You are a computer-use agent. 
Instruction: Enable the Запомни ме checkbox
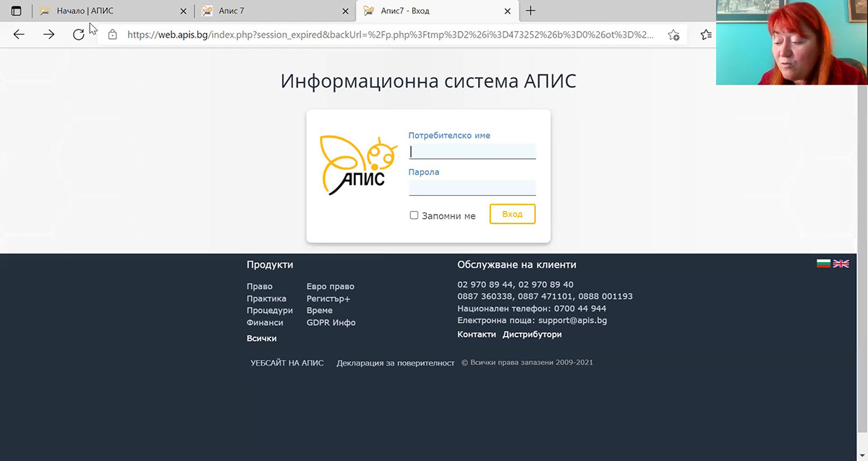414,215
